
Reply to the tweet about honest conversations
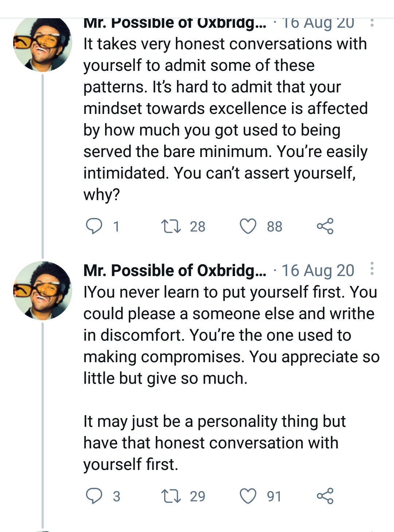click(94, 226)
